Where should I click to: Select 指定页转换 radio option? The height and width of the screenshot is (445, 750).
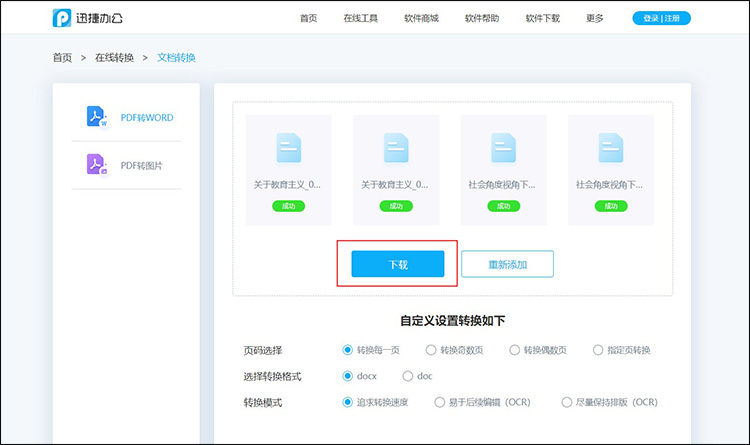point(598,350)
